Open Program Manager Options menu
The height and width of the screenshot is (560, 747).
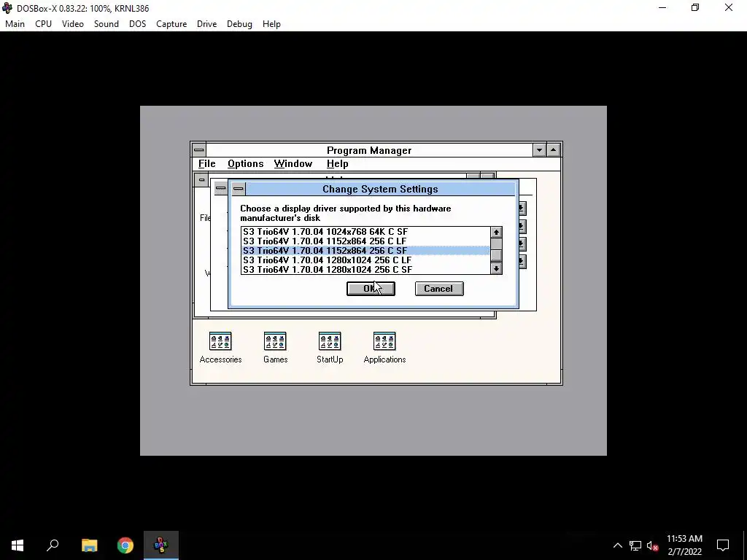[x=245, y=164]
